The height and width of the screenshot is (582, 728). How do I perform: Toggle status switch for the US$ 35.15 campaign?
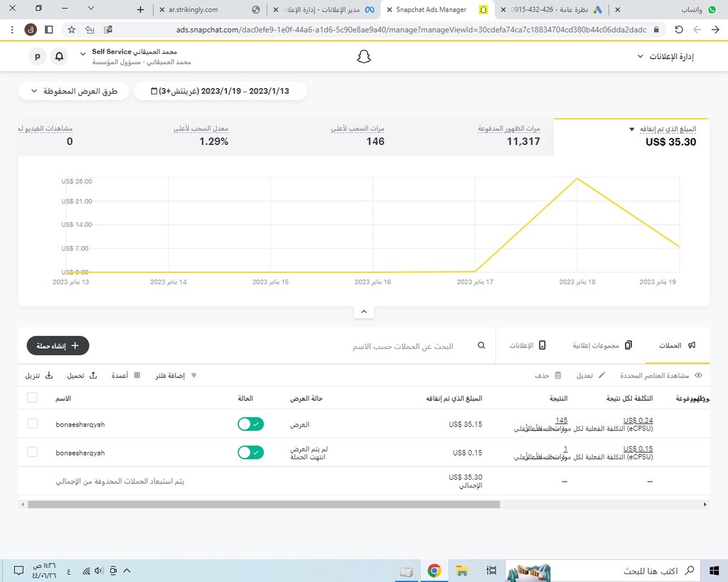251,424
